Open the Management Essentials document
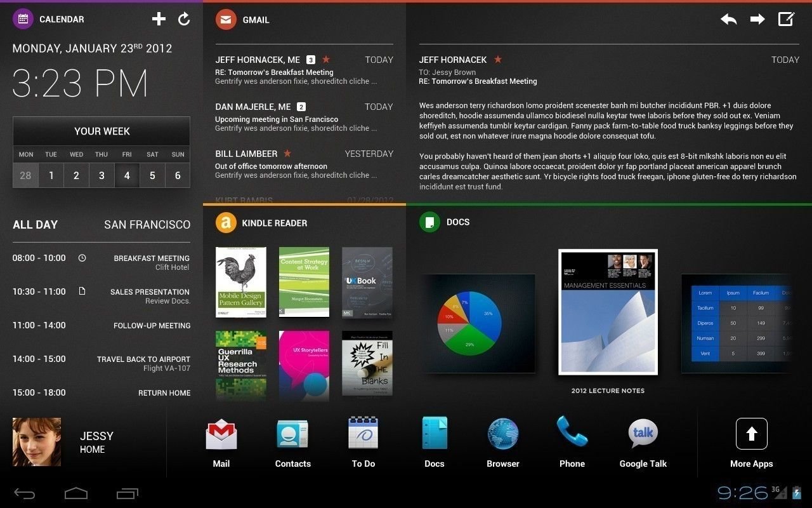This screenshot has width=812, height=508. coord(608,312)
